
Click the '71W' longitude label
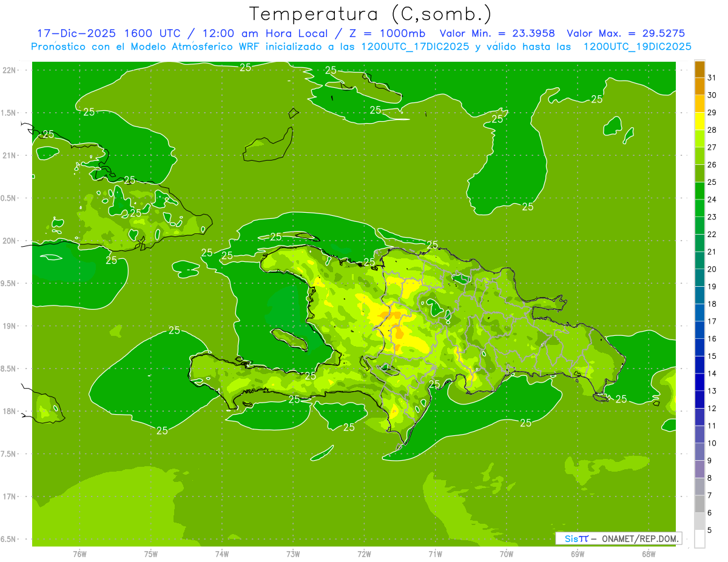tap(435, 554)
